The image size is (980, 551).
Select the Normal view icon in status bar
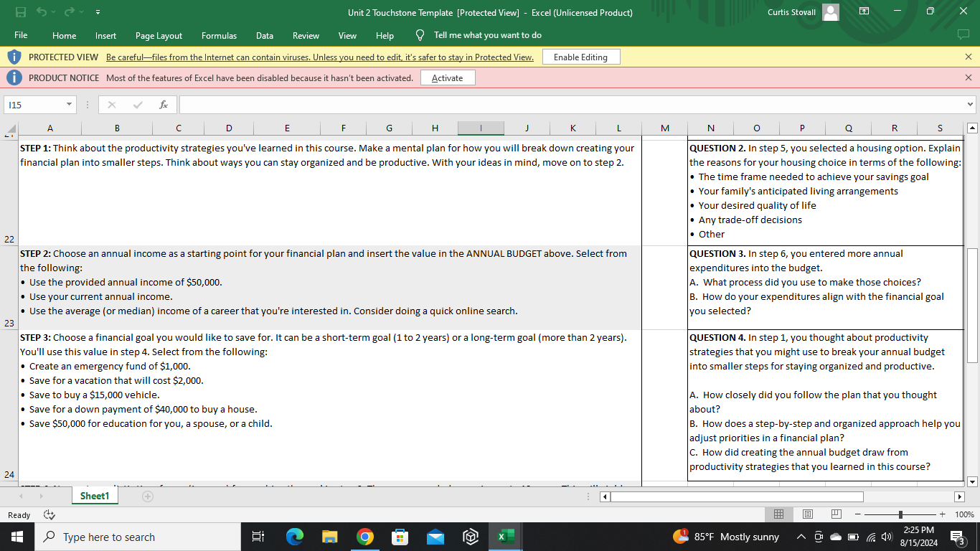coord(778,514)
